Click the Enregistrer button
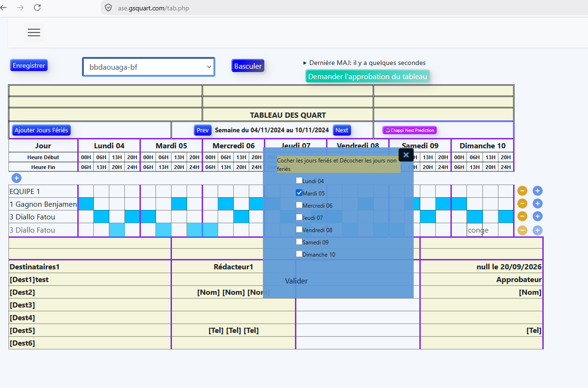Screen dimensions: 588x388 click(29, 65)
